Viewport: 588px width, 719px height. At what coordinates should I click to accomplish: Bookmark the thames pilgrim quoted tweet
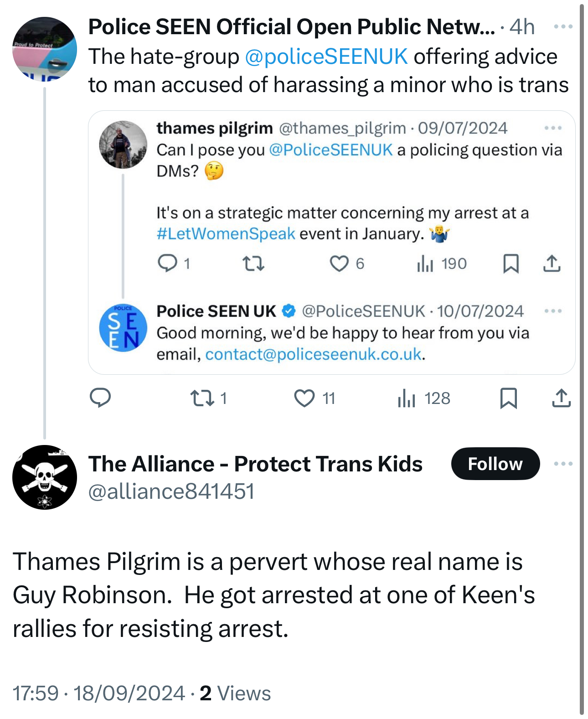click(x=511, y=264)
